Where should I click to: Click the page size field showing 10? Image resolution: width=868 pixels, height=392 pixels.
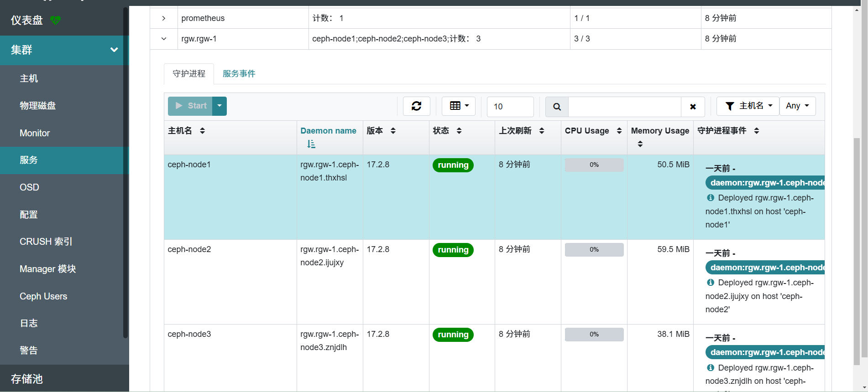510,107
